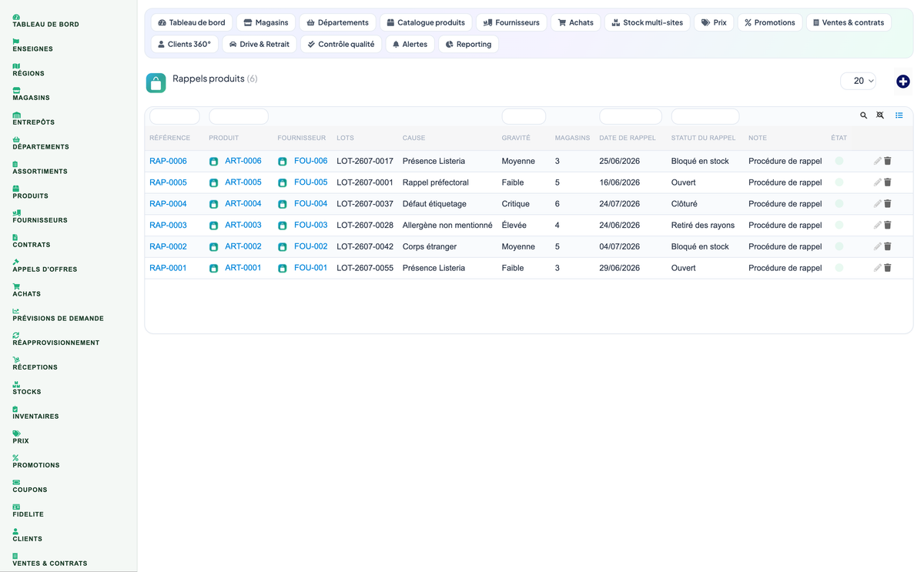Open the Drive & Retrait tab
Image resolution: width=924 pixels, height=572 pixels.
pyautogui.click(x=259, y=44)
